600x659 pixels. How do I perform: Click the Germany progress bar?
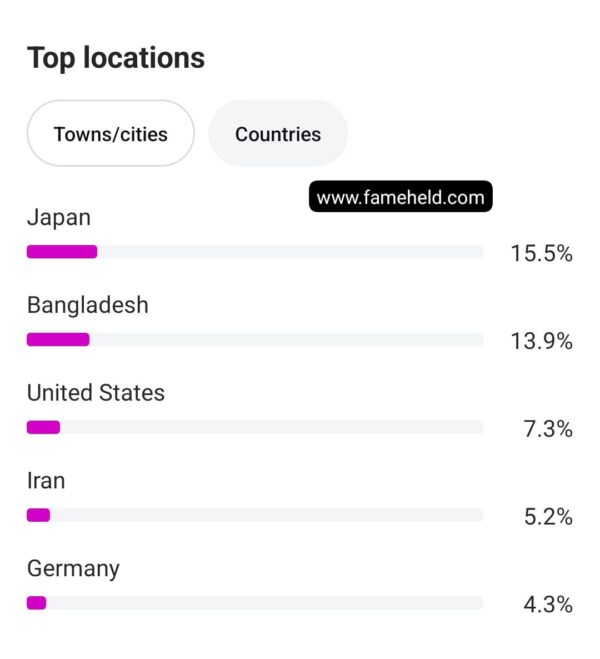click(254, 603)
